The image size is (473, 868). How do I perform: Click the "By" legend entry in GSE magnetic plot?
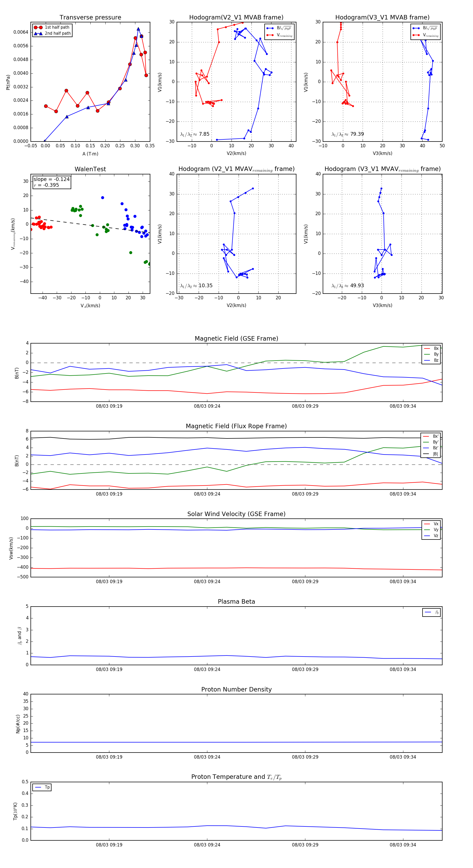coord(431,354)
